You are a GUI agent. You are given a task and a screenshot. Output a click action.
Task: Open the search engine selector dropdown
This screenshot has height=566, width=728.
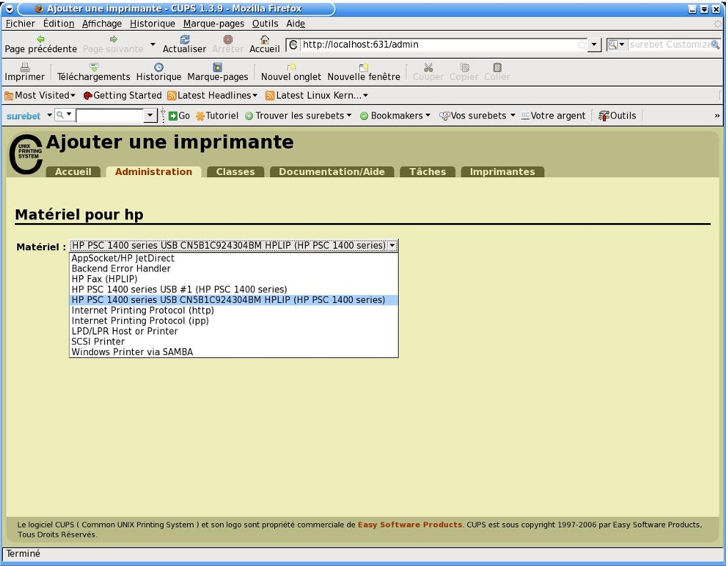[x=617, y=44]
